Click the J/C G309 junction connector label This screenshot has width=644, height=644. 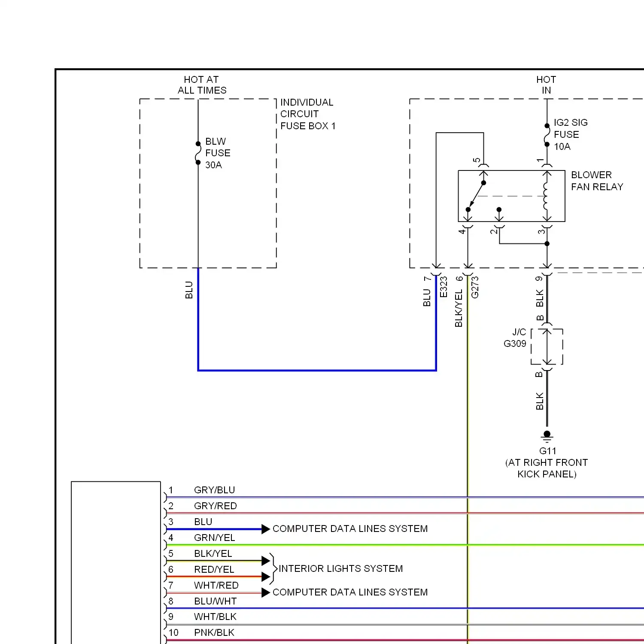pyautogui.click(x=515, y=338)
